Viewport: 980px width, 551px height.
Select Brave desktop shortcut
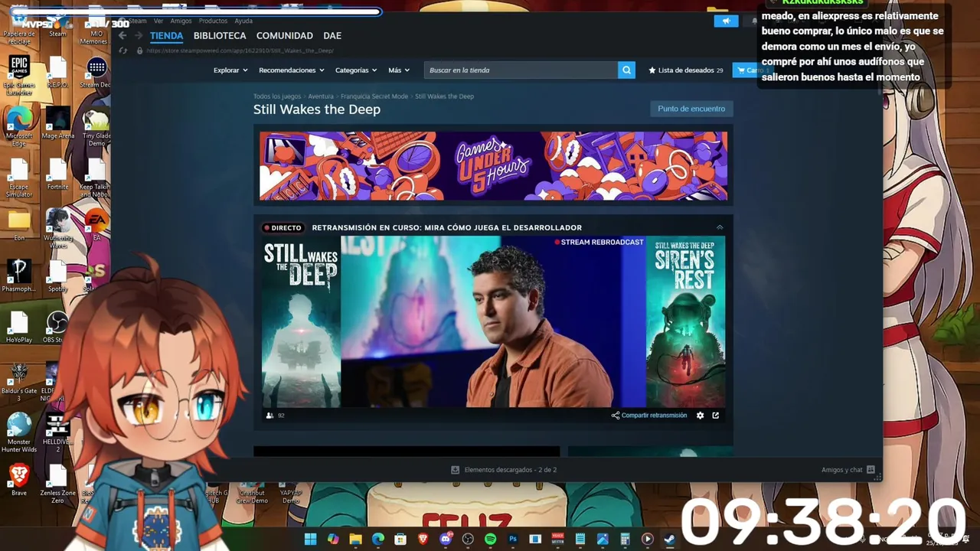point(19,481)
